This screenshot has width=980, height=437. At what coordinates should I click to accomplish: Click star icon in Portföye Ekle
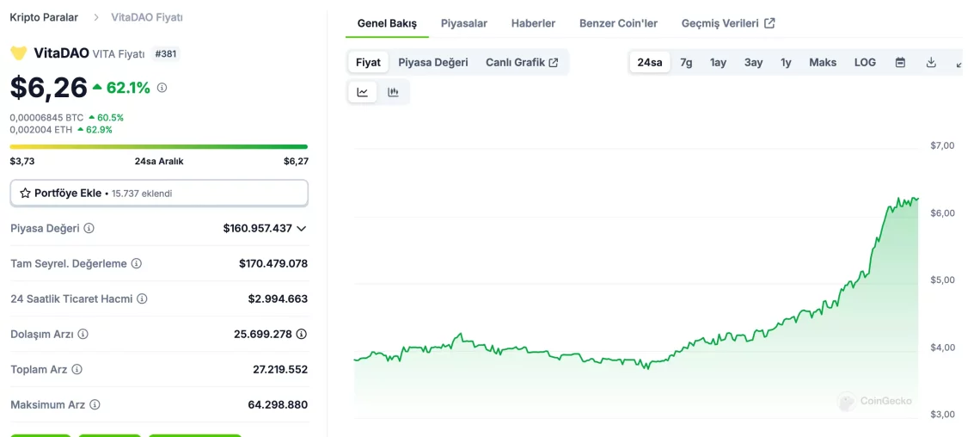[25, 194]
